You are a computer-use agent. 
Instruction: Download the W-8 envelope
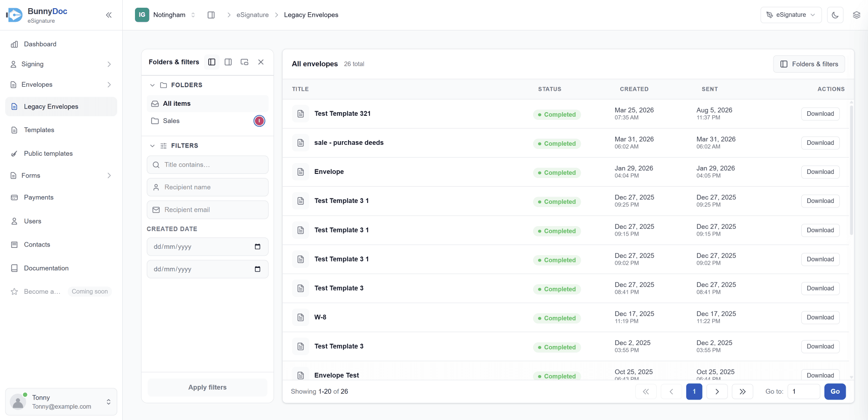coord(820,317)
